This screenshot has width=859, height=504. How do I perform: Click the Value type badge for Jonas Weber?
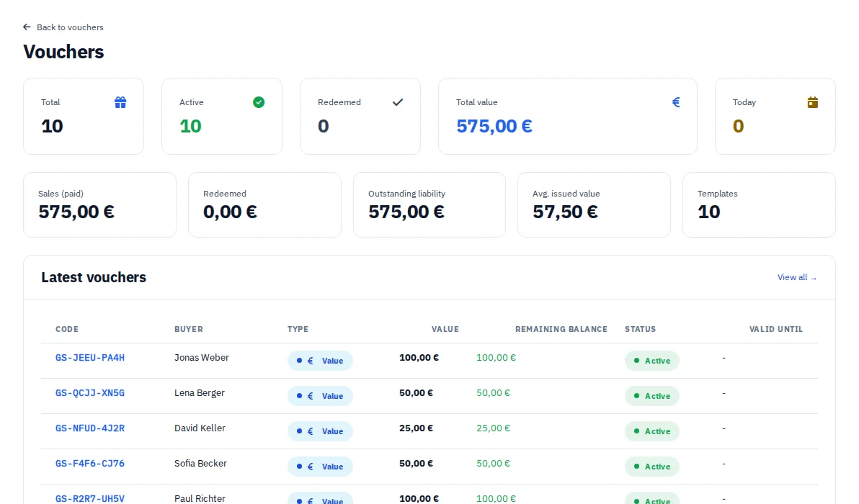pos(320,361)
